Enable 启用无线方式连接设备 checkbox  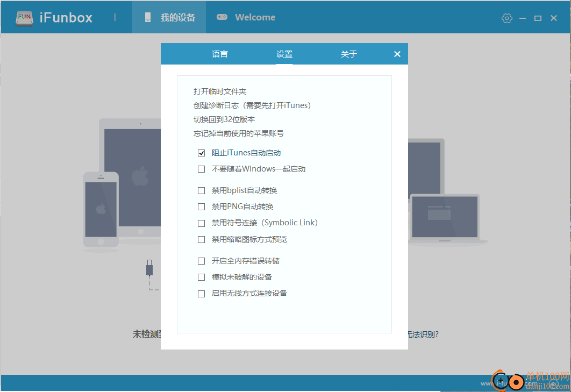pyautogui.click(x=202, y=294)
